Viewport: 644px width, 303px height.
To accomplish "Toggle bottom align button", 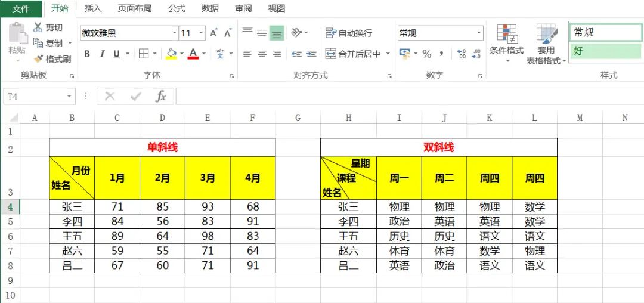I will [x=277, y=33].
